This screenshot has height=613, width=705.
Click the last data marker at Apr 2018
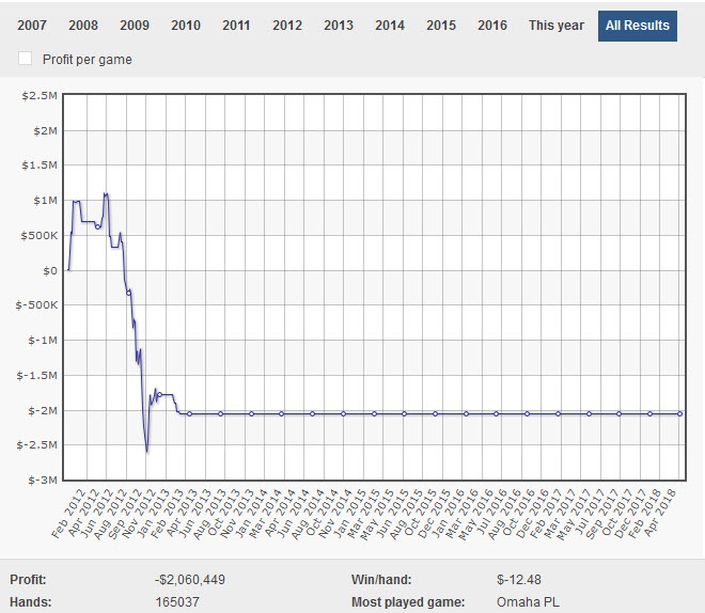pos(680,413)
